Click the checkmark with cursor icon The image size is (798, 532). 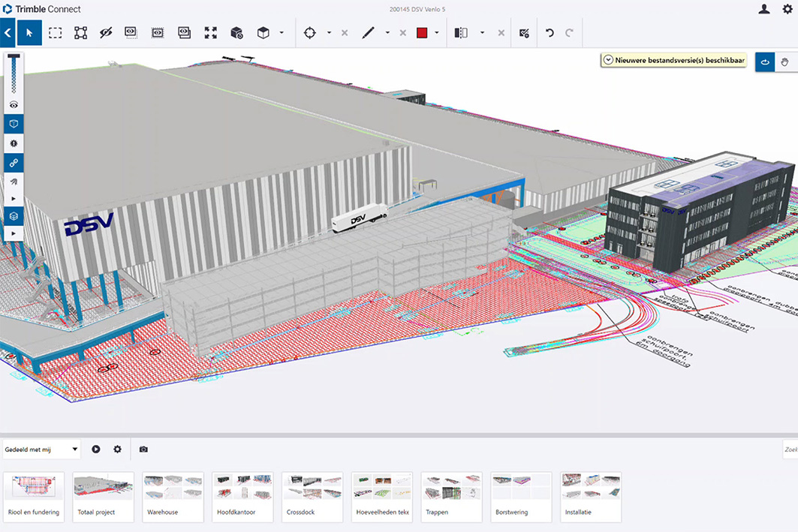524,33
